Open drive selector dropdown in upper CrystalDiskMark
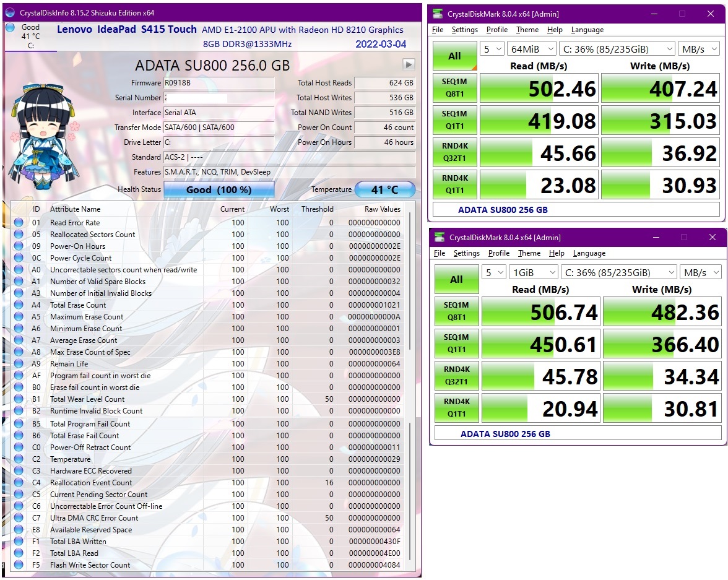 point(617,49)
